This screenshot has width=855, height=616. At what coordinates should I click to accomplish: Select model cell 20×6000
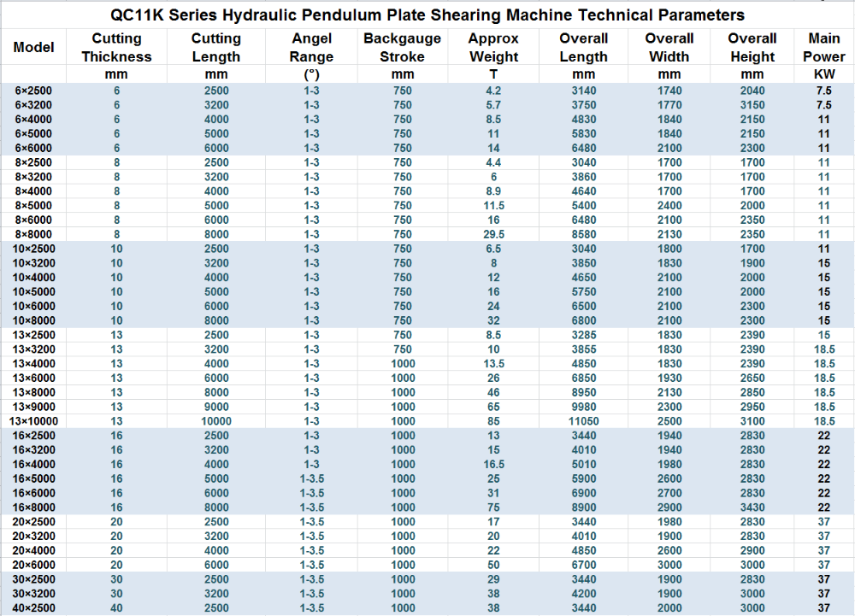pyautogui.click(x=33, y=565)
